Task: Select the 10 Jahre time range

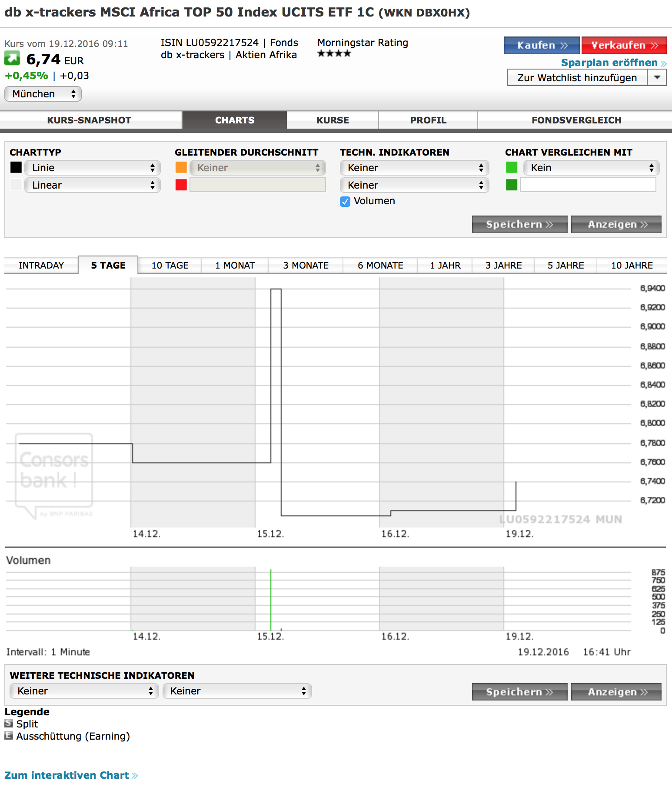Action: [x=632, y=266]
